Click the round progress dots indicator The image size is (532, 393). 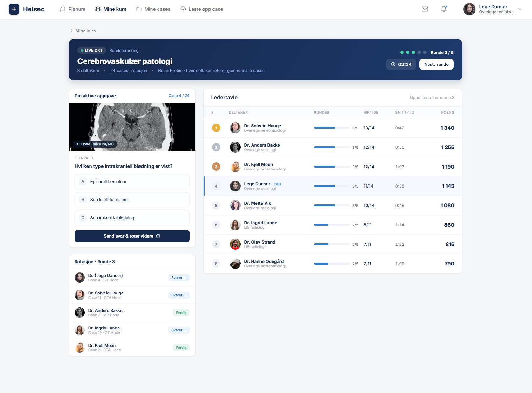click(x=413, y=52)
